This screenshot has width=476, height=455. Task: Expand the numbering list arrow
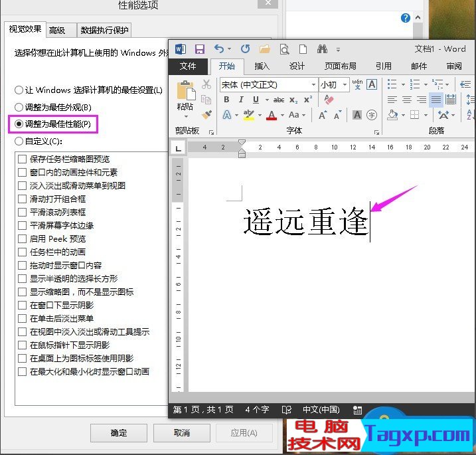(x=426, y=84)
